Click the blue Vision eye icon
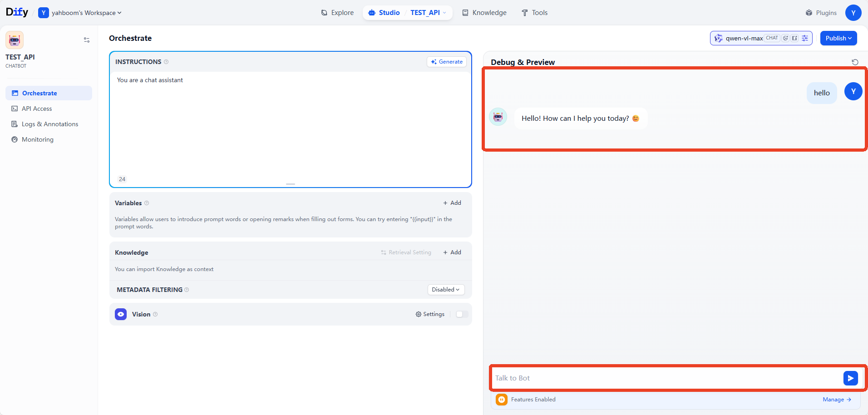Viewport: 868px width, 415px height. [121, 314]
